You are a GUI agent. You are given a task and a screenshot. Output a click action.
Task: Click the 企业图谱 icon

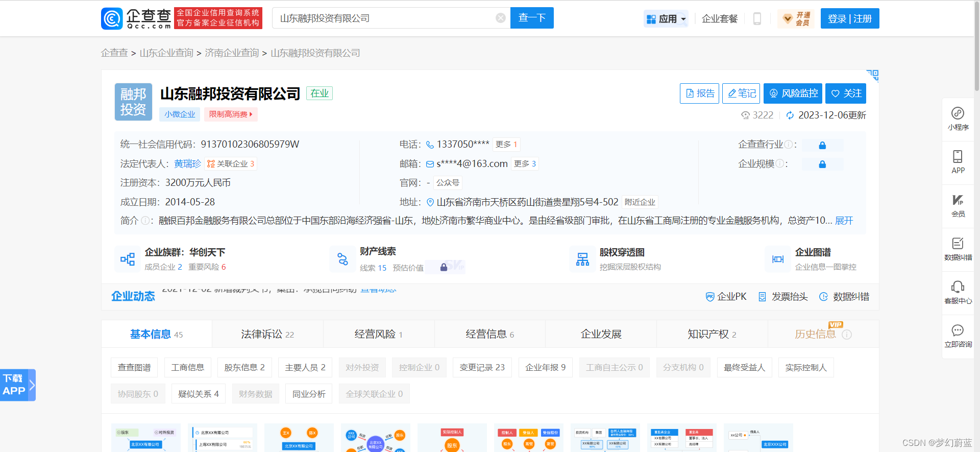click(778, 259)
